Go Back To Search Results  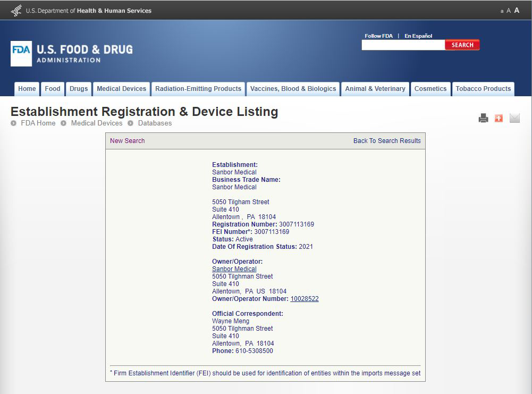pos(387,141)
